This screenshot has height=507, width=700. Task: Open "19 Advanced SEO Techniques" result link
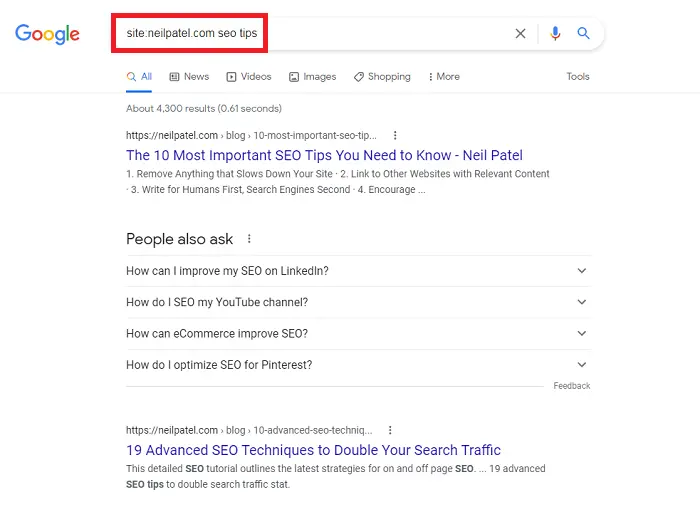(313, 450)
